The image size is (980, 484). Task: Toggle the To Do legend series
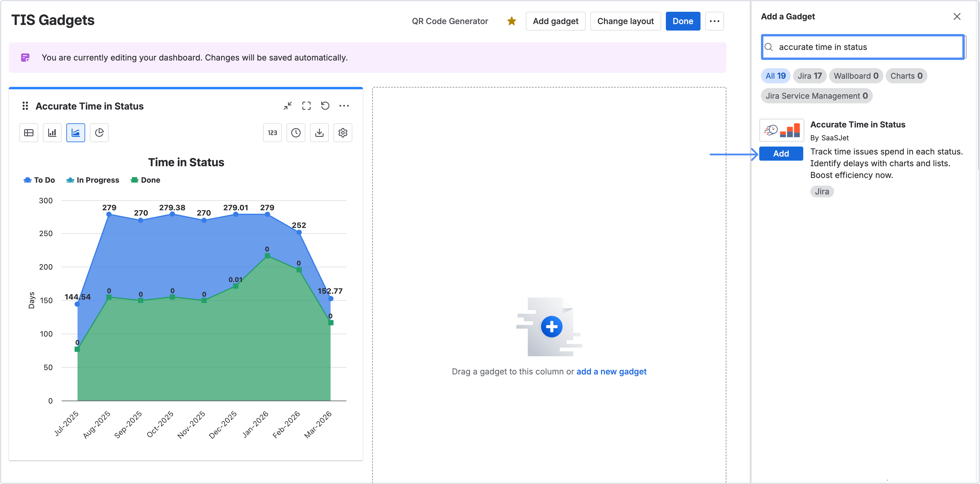pyautogui.click(x=40, y=180)
